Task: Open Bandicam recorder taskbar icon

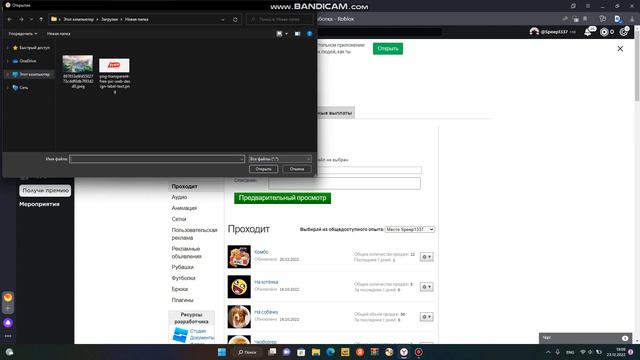Action: (418, 352)
